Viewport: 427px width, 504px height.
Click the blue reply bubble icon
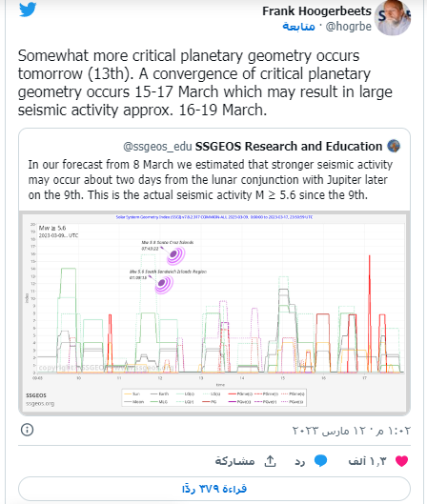pyautogui.click(x=320, y=461)
